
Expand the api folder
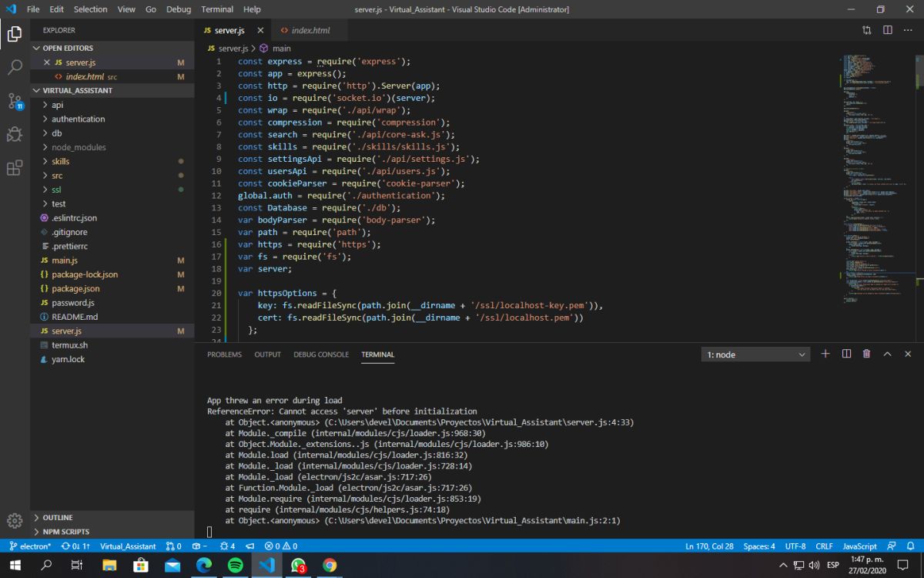[x=112, y=105]
